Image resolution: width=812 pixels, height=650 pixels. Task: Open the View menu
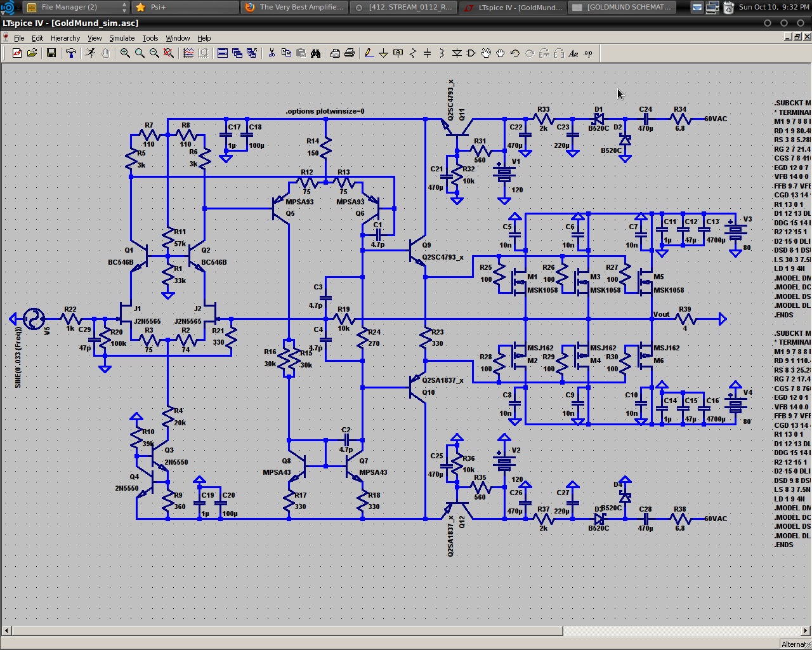tap(95, 38)
